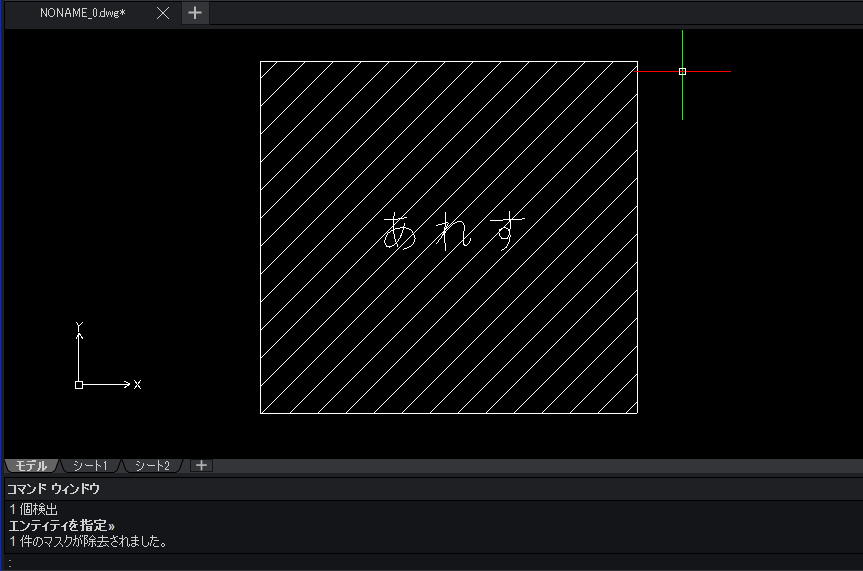
Task: Switch to the シート1 layout tab
Action: [x=90, y=466]
